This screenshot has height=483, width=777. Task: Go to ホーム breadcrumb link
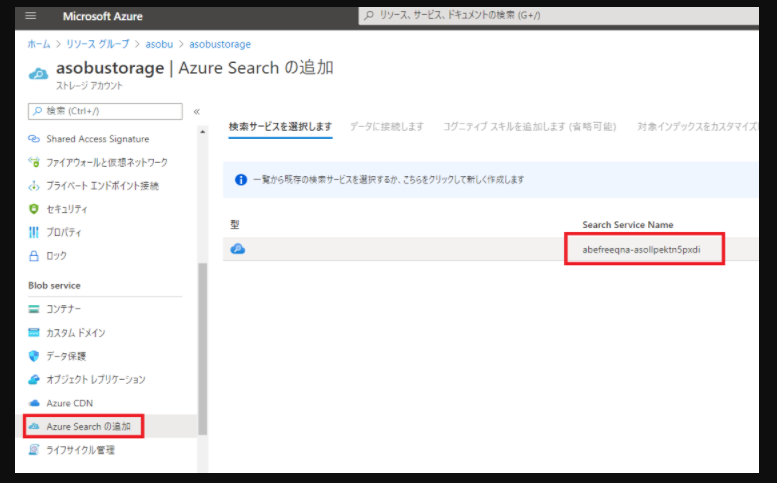pyautogui.click(x=39, y=44)
